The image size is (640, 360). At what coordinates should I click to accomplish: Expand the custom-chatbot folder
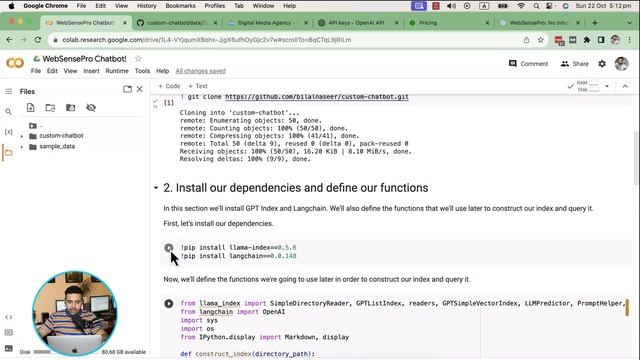tap(22, 136)
